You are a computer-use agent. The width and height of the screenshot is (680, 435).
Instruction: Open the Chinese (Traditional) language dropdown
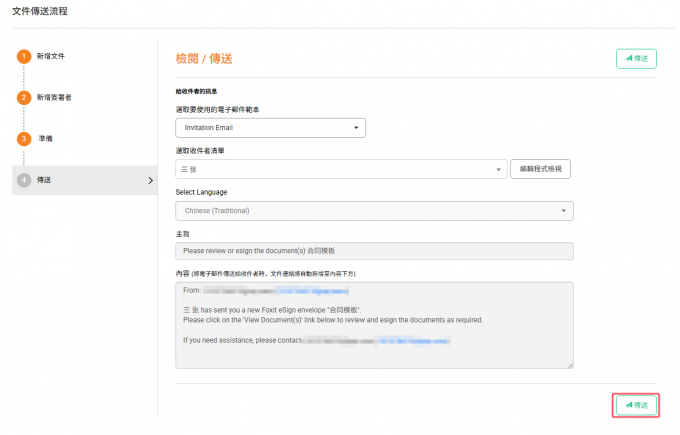click(x=374, y=211)
